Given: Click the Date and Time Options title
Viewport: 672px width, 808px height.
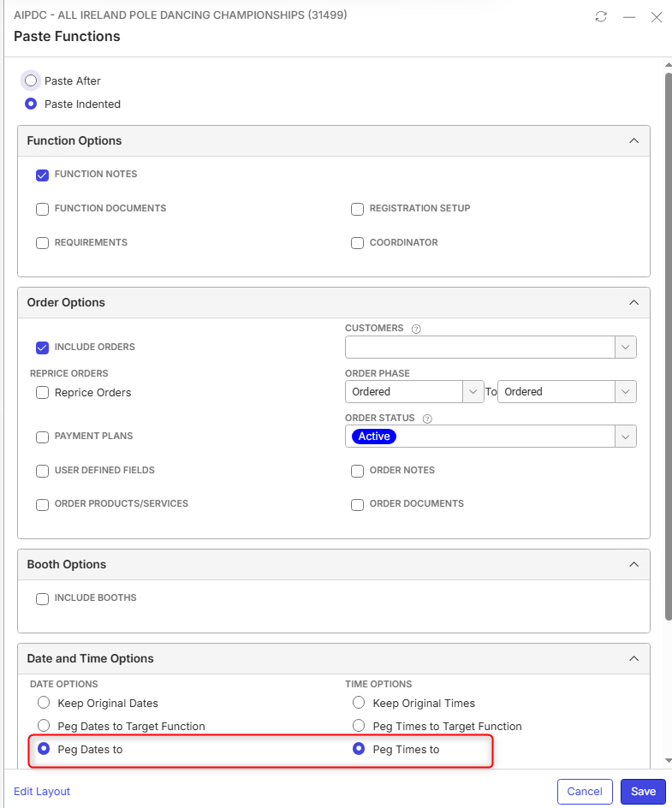Looking at the screenshot, I should coord(90,658).
